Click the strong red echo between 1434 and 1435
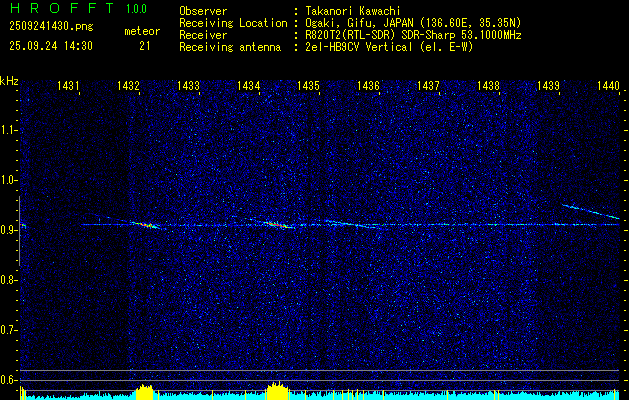This screenshot has height=400, width=629. coord(277,225)
